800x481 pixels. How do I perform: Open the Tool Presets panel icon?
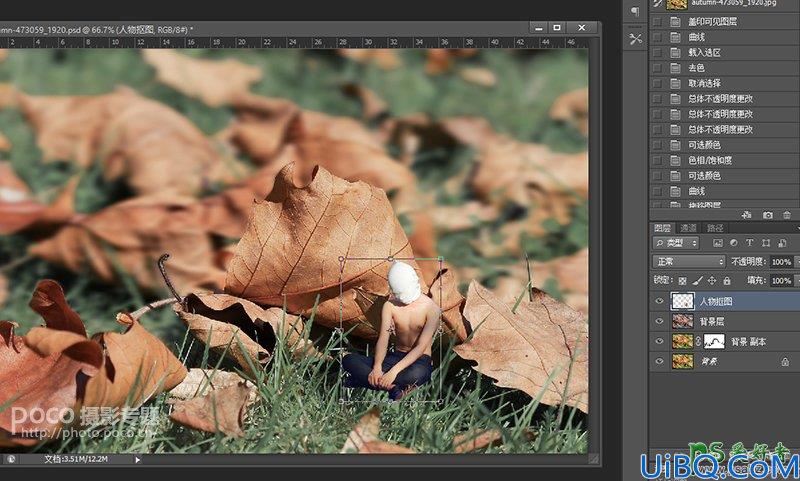[635, 39]
